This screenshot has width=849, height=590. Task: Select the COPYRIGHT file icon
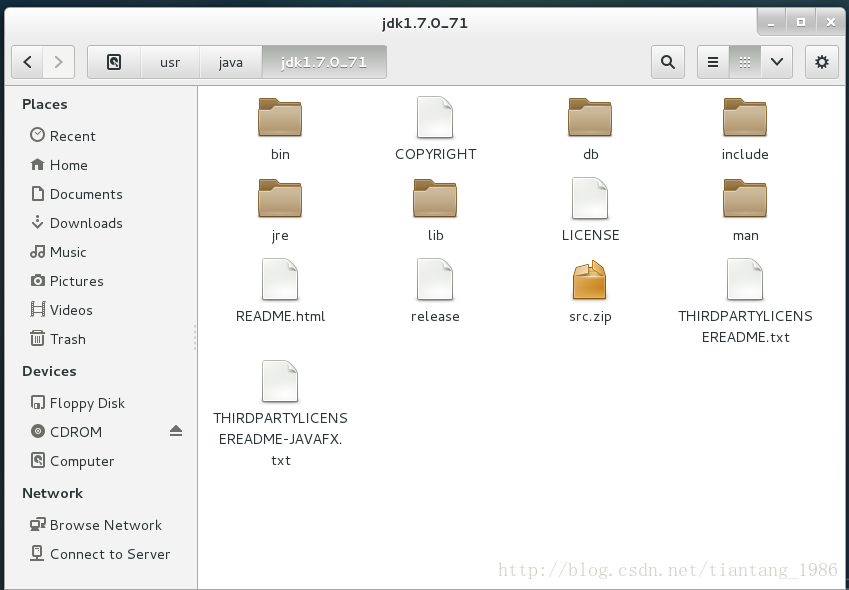pyautogui.click(x=435, y=117)
